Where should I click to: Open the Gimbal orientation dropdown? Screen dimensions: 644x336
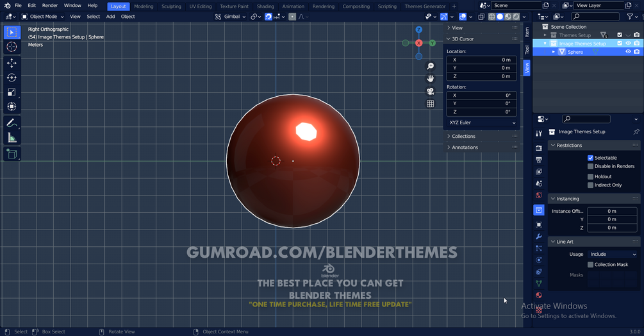coord(230,17)
